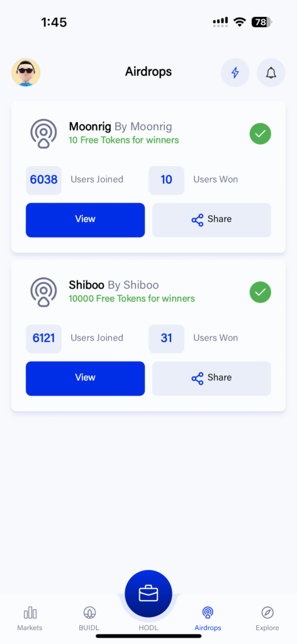
Task: Select the Airdrops tab
Action: [208, 619]
